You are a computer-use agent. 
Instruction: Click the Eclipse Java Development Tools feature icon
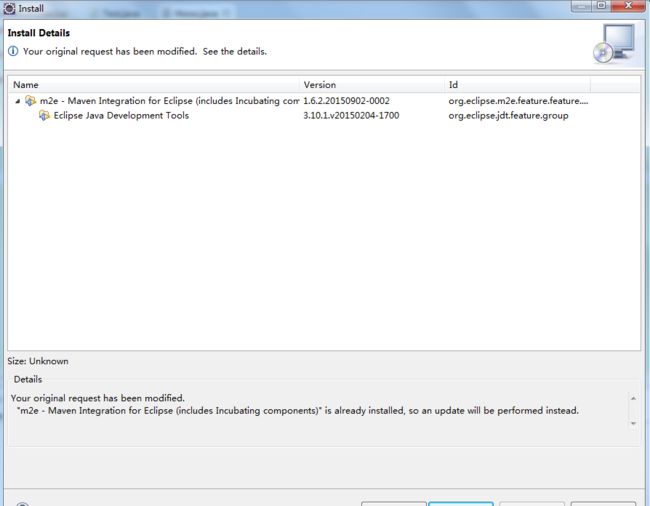[44, 116]
